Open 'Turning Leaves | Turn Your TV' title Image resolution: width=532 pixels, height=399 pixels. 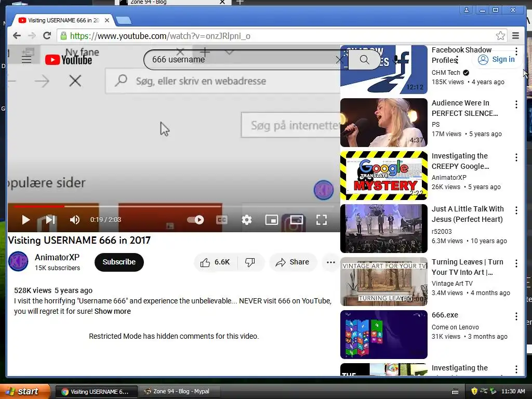(467, 267)
